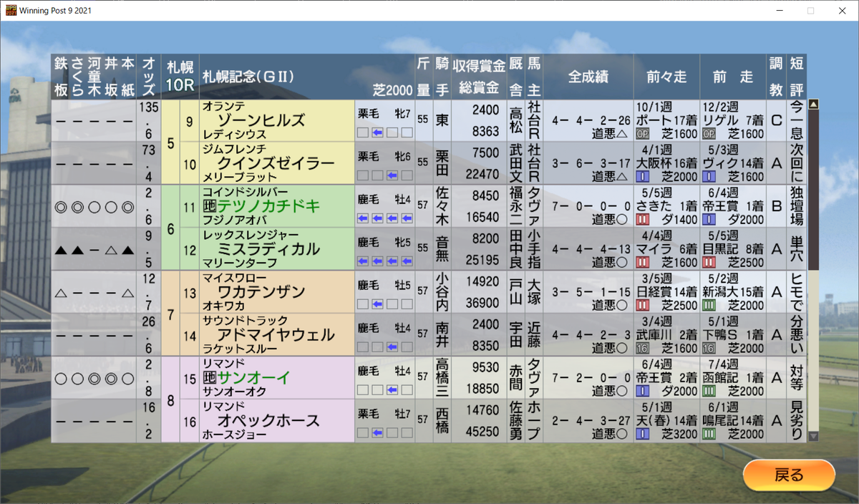Click running-style arrow boxes in アドマイヤウェル row
Screen dimensions: 859x504
385,347
